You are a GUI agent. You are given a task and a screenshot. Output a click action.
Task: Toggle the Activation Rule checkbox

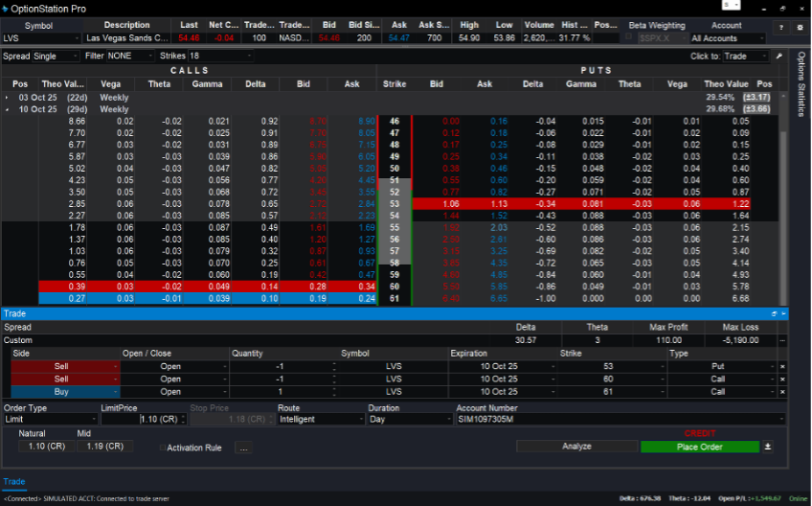[x=161, y=448]
